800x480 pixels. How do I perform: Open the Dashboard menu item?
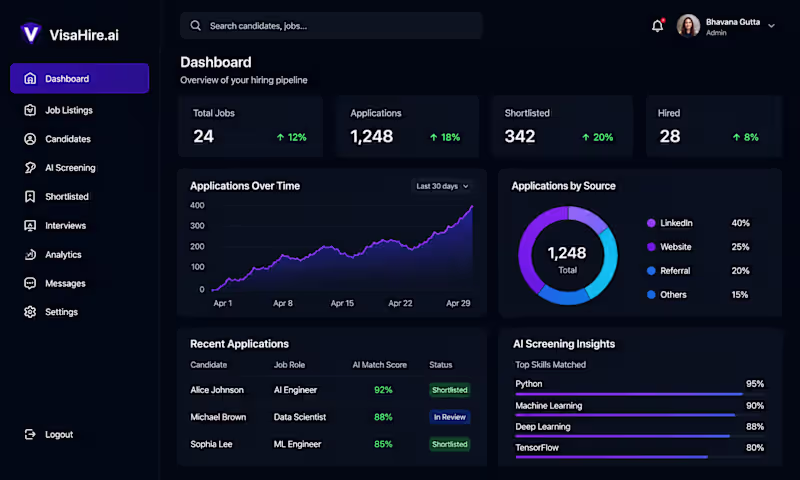[80, 79]
